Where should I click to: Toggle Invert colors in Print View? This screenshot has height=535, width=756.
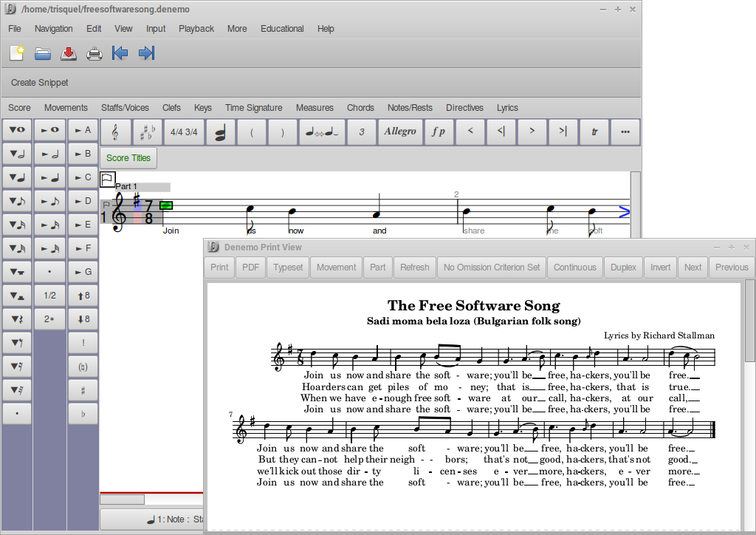click(x=661, y=267)
